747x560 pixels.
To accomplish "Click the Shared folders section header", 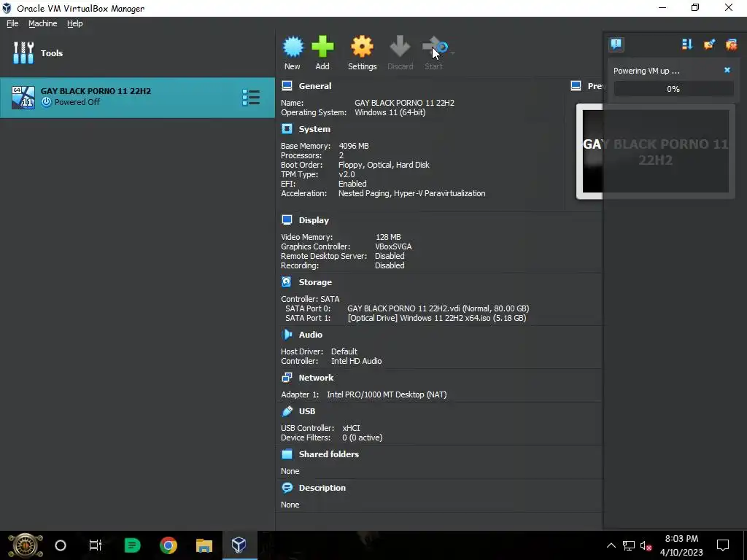I will [x=329, y=454].
